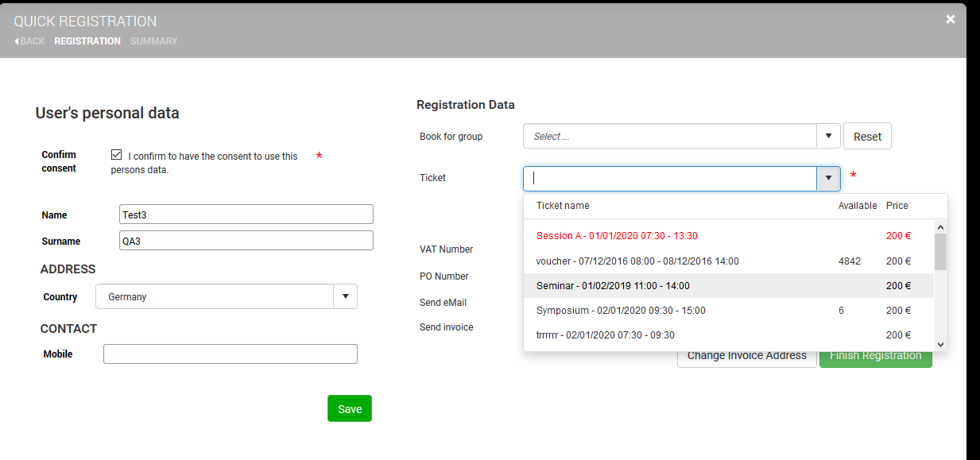Screen dimensions: 980x460
Task: Select the Session A ticket
Action: (617, 236)
